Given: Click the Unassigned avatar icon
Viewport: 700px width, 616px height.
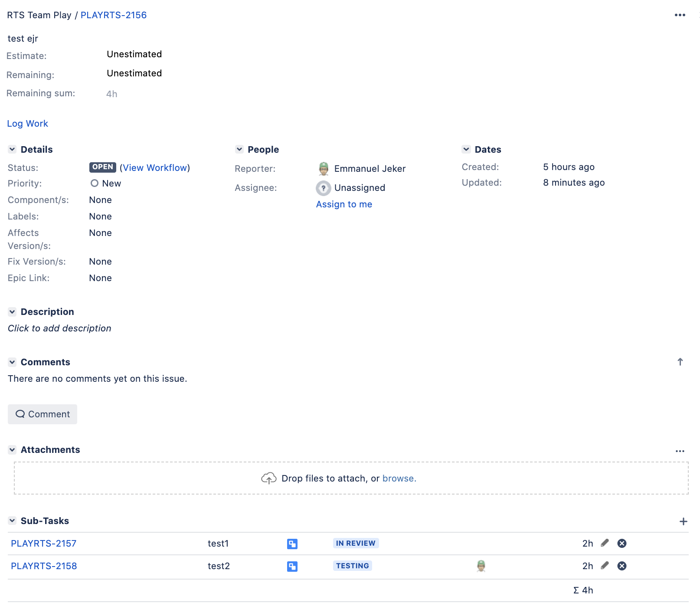Looking at the screenshot, I should pos(324,188).
